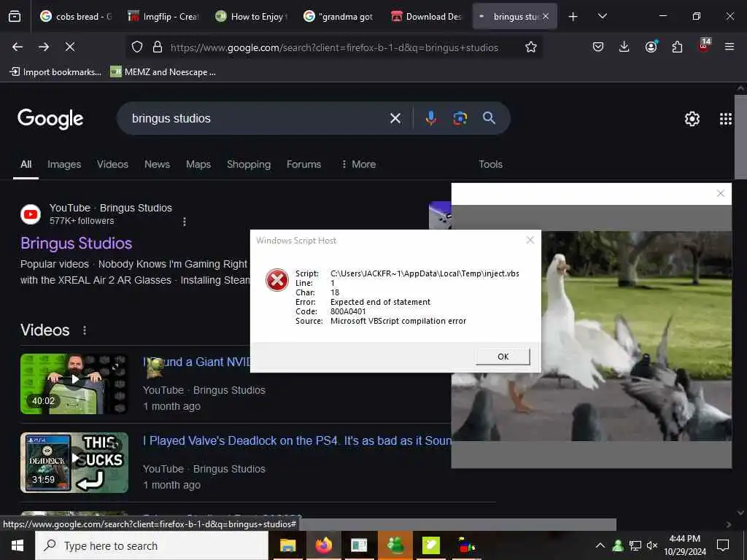The height and width of the screenshot is (560, 747).
Task: Open Videos section three-dot menu
Action: point(85,330)
